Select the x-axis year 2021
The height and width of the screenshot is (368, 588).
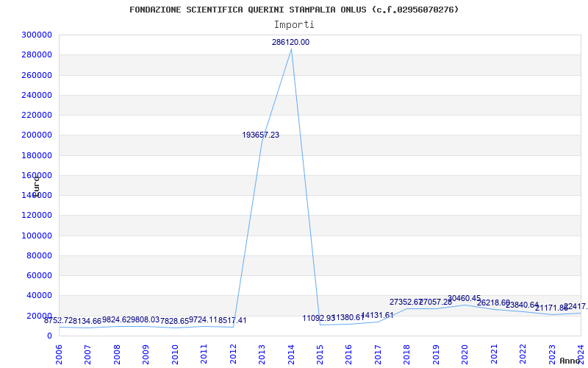(x=494, y=354)
